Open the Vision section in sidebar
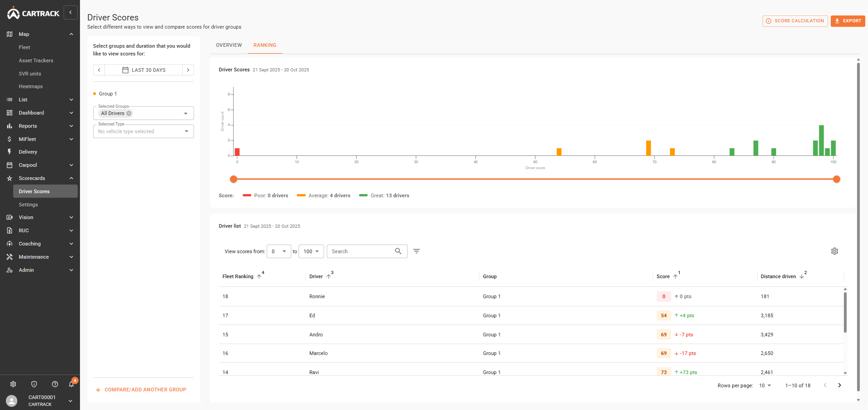This screenshot has height=410, width=868. pyautogui.click(x=26, y=217)
